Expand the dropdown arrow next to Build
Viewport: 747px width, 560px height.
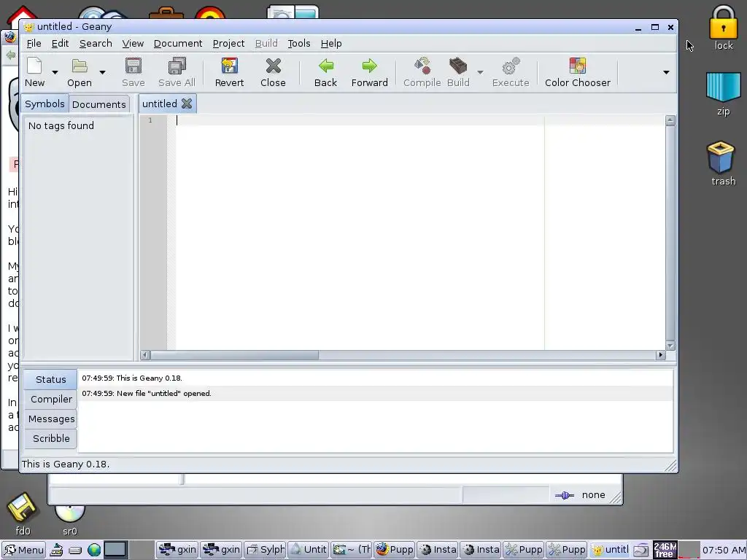480,72
